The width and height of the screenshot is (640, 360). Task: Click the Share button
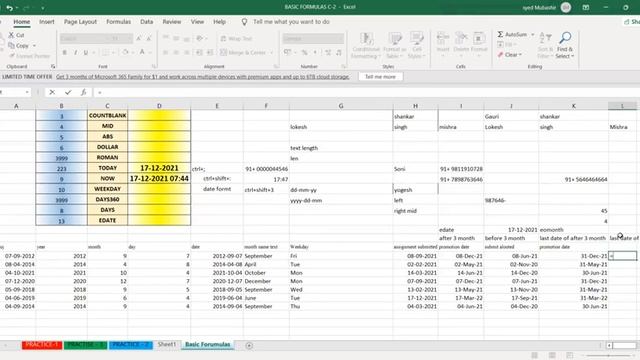point(632,22)
